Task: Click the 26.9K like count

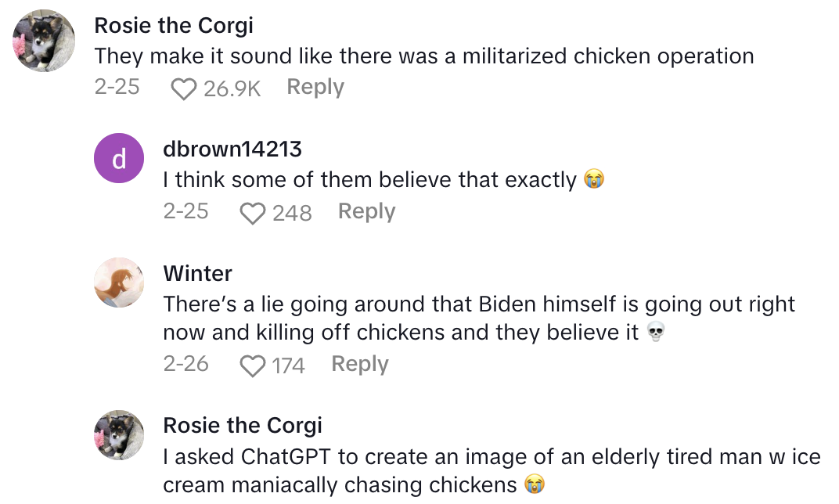Action: click(232, 88)
